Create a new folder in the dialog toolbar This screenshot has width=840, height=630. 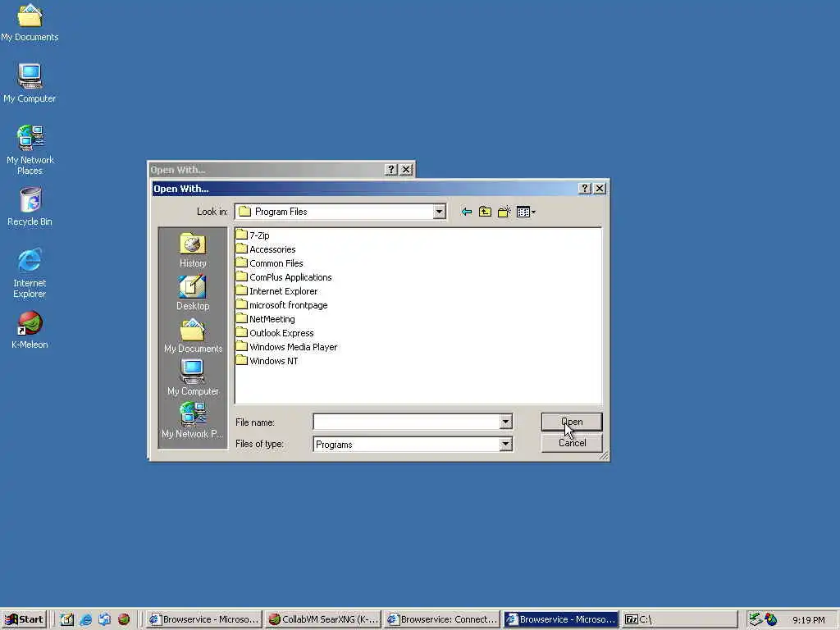click(x=504, y=212)
